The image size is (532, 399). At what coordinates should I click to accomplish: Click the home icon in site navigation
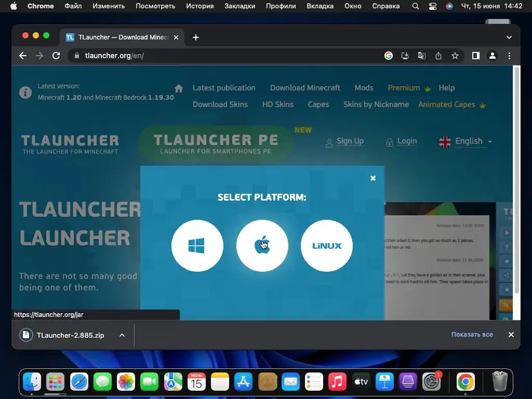(x=179, y=88)
